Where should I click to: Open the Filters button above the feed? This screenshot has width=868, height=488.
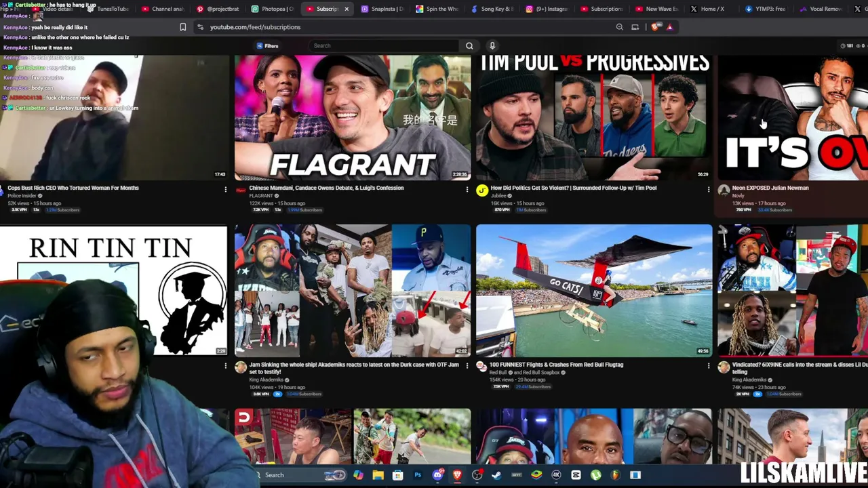(267, 45)
